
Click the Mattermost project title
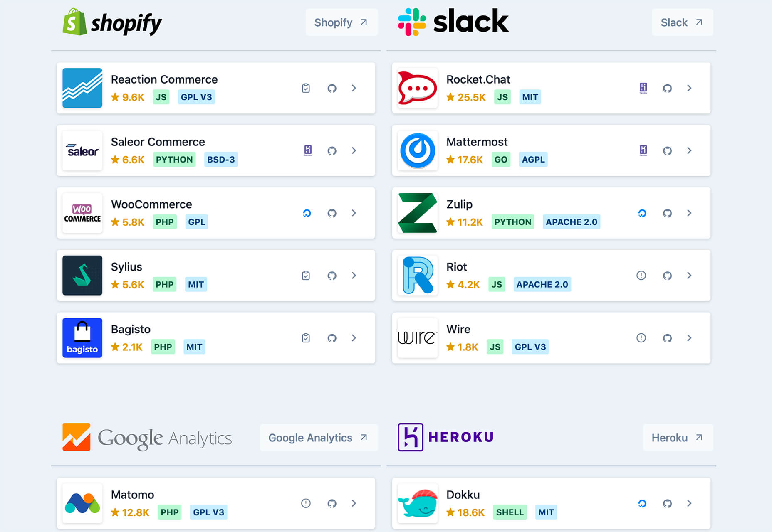pos(477,142)
